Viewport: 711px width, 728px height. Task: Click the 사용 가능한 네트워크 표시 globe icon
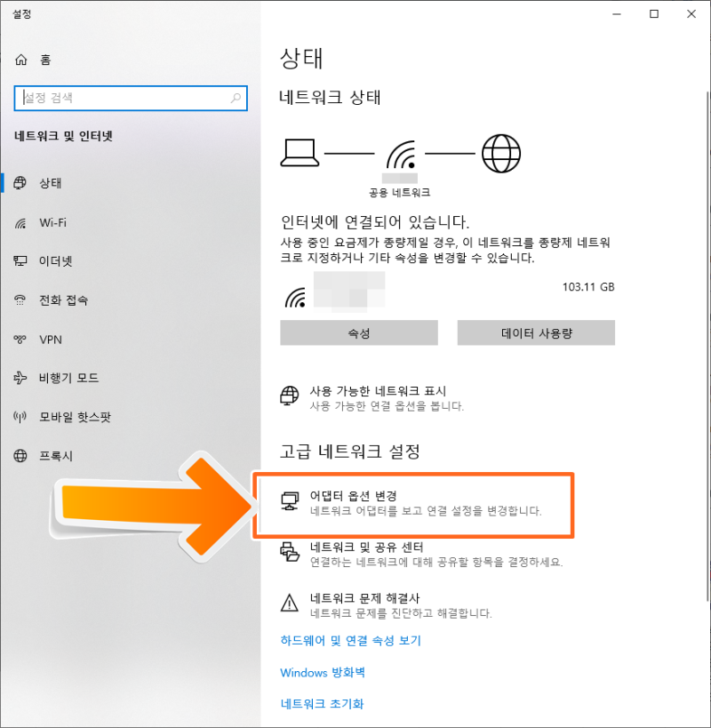[289, 396]
